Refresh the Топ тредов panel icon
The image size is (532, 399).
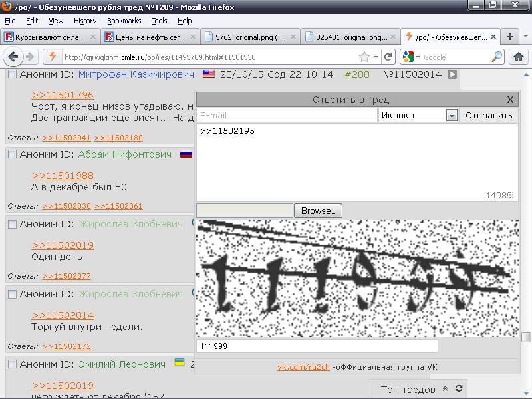pyautogui.click(x=459, y=389)
